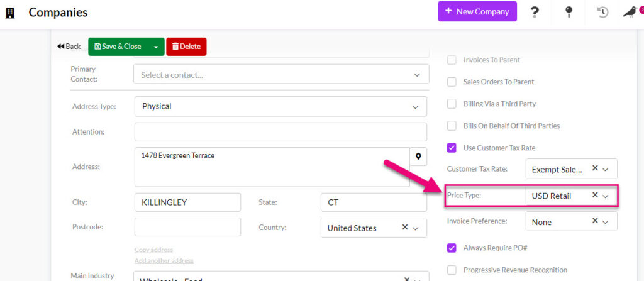Clear the Price Type USD Retail value
644x281 pixels.
coord(595,196)
